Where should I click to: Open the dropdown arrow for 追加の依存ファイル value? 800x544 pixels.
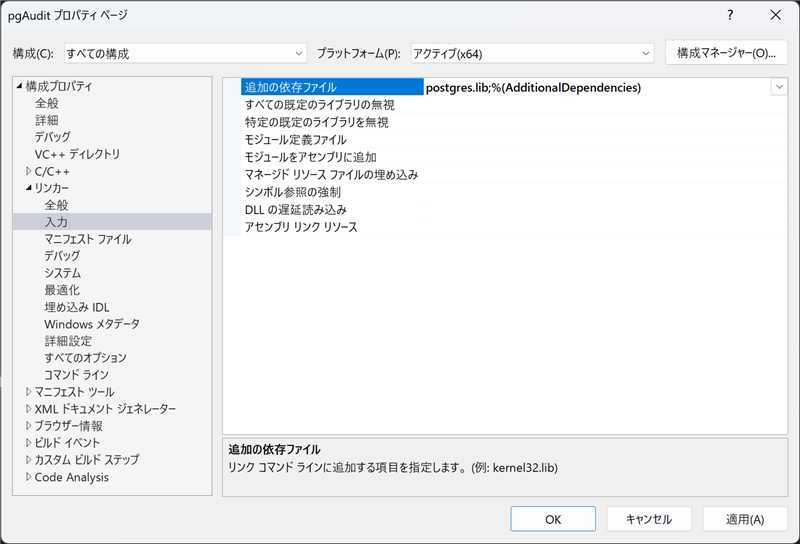click(779, 87)
